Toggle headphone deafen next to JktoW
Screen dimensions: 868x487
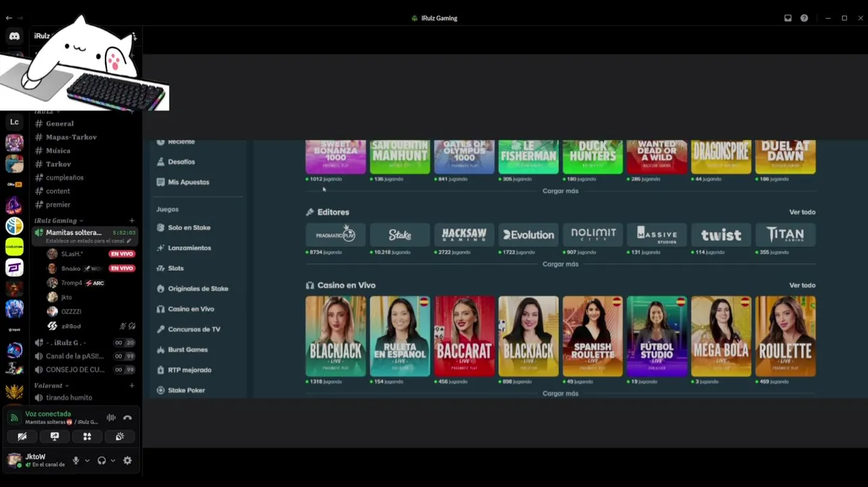(x=101, y=461)
